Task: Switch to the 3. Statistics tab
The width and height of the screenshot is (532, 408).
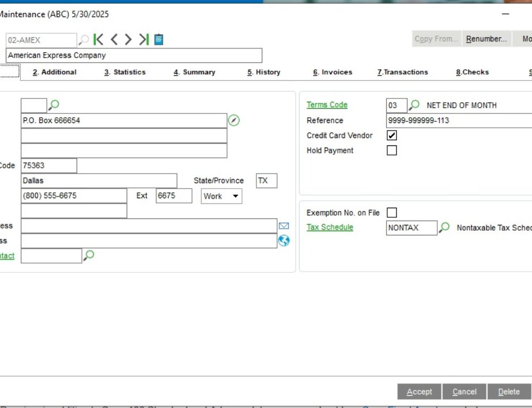Action: [x=125, y=72]
